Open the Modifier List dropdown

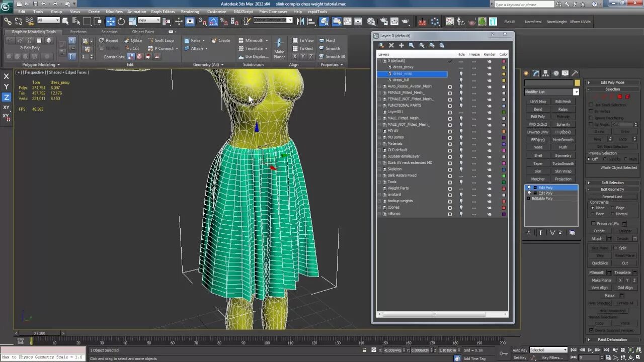[x=576, y=92]
